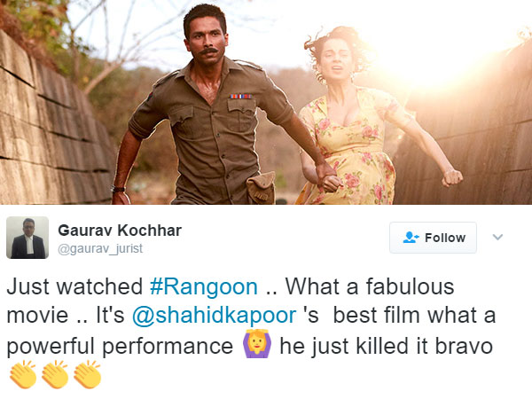Expand the chevron menu beside Follow
532x399 pixels.
tap(497, 237)
